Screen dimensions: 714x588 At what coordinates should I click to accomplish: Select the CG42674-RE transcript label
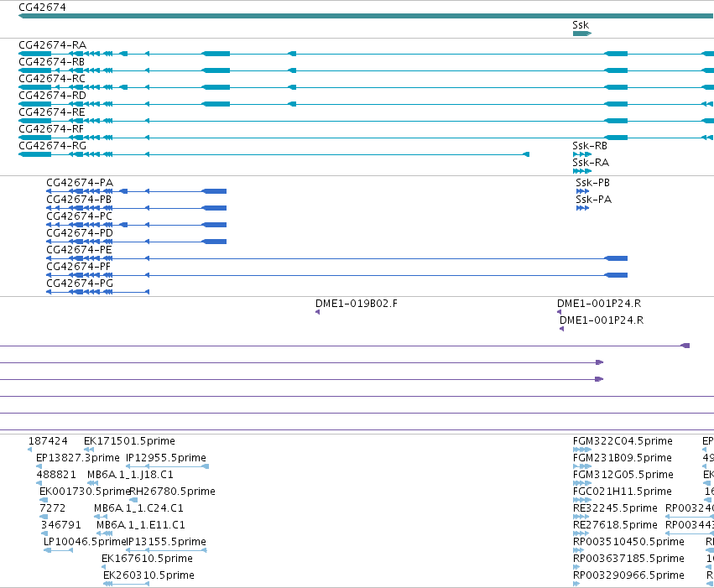[51, 112]
